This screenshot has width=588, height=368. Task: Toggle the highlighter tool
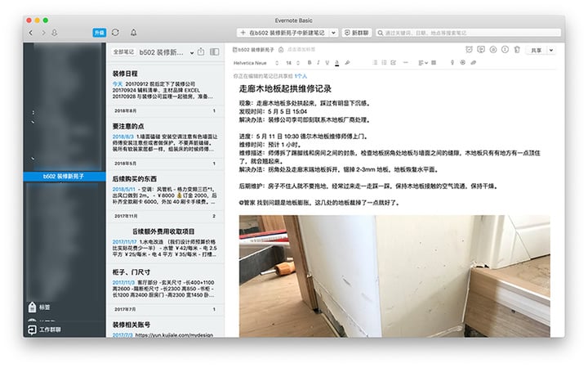click(348, 63)
